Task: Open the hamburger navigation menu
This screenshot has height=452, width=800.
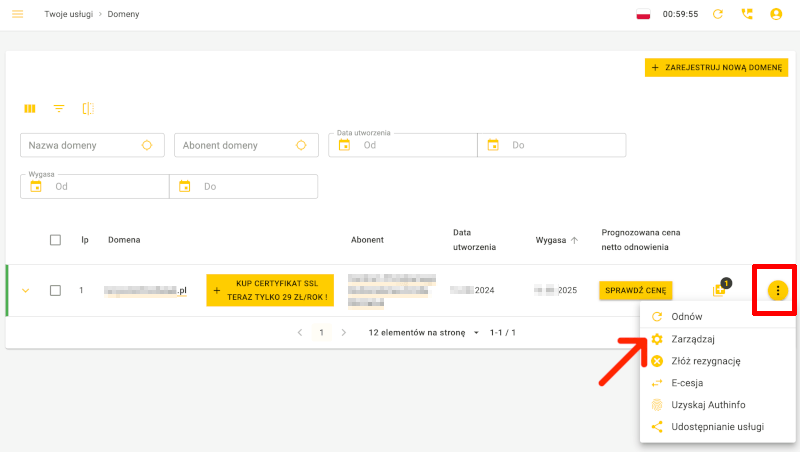Action: (x=17, y=14)
